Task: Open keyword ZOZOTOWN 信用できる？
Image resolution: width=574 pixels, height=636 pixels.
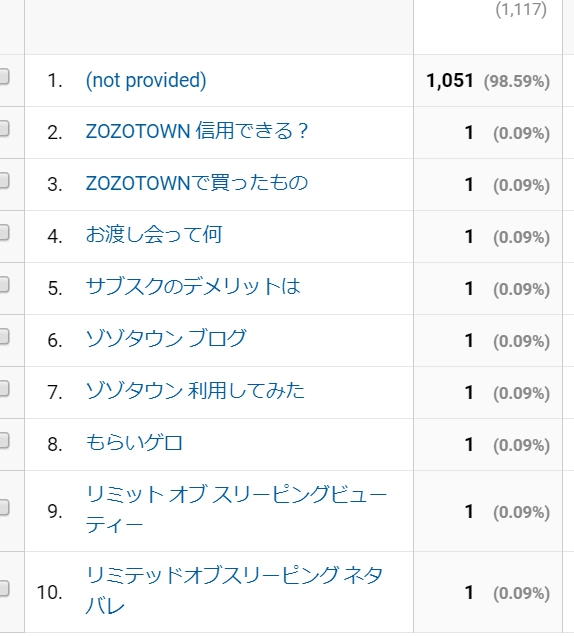Action: [x=197, y=131]
